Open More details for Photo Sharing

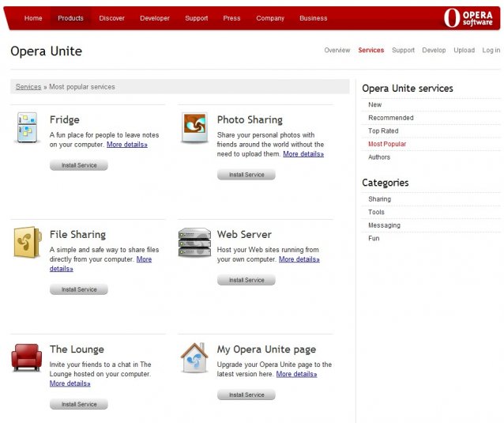tap(303, 154)
